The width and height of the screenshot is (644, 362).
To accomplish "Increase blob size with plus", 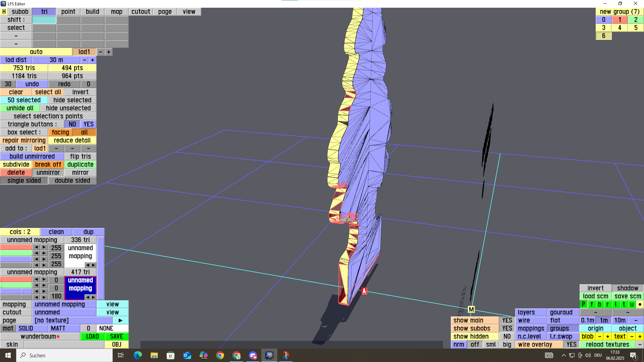I will pos(607,337).
